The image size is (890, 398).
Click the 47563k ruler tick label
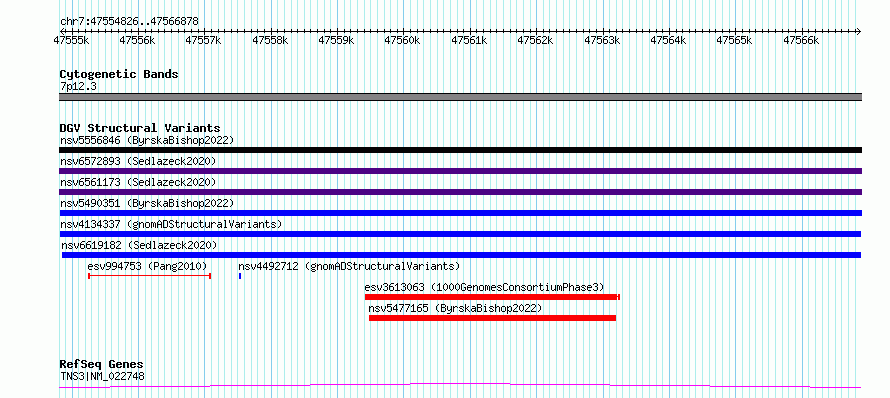(x=602, y=40)
